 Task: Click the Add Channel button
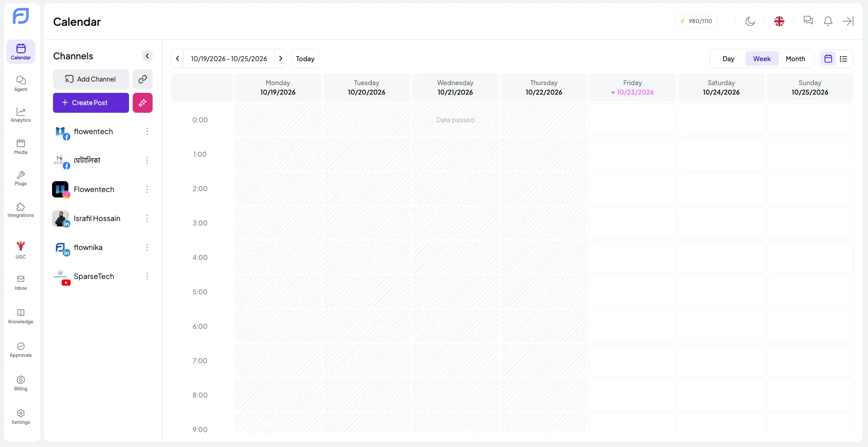click(x=91, y=79)
